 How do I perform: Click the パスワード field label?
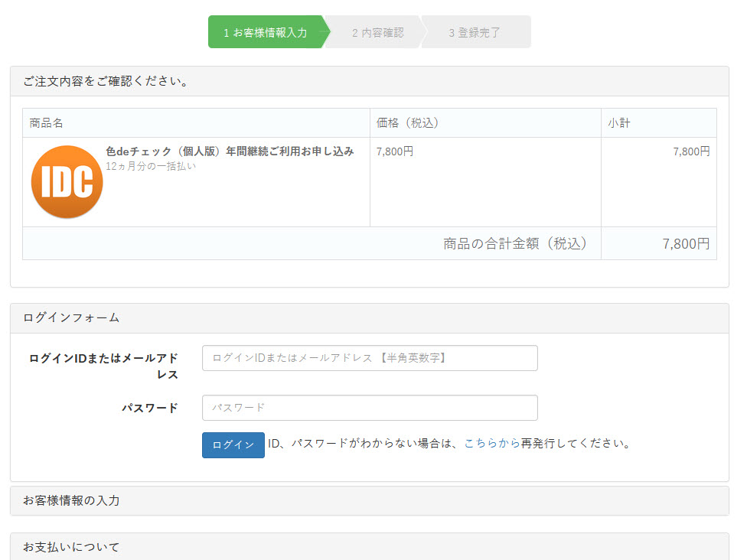150,408
